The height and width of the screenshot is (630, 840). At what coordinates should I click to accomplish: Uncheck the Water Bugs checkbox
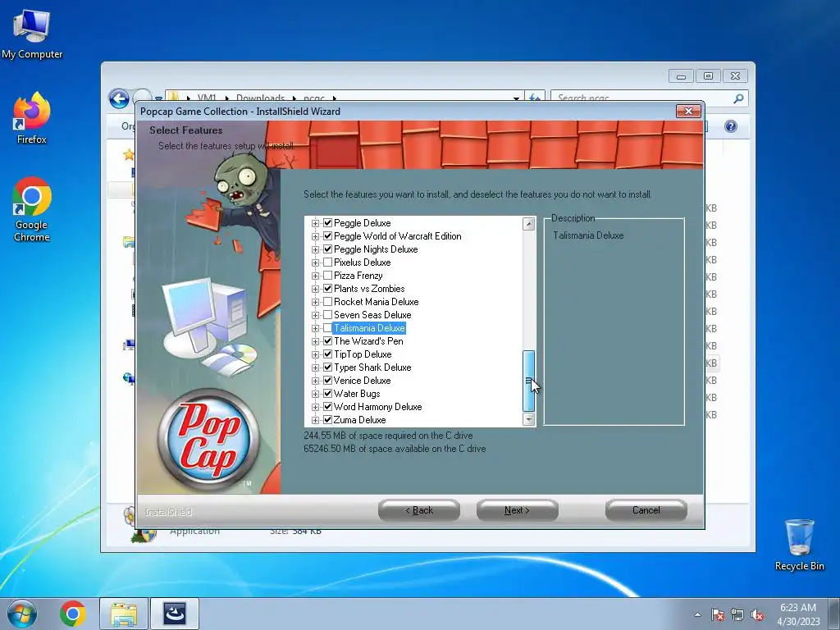[328, 393]
